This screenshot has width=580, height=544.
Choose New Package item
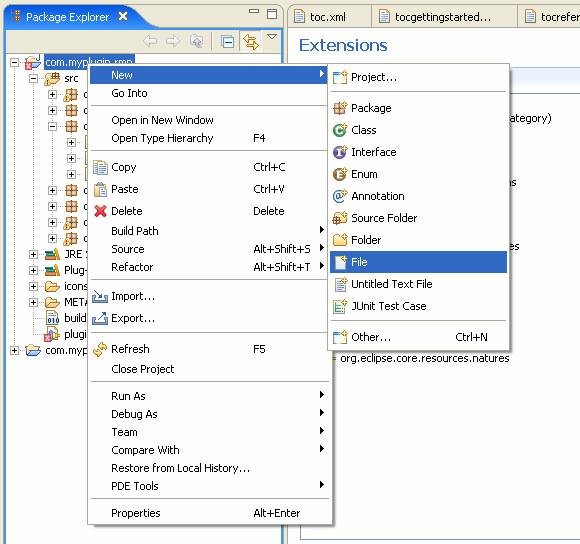(x=418, y=108)
